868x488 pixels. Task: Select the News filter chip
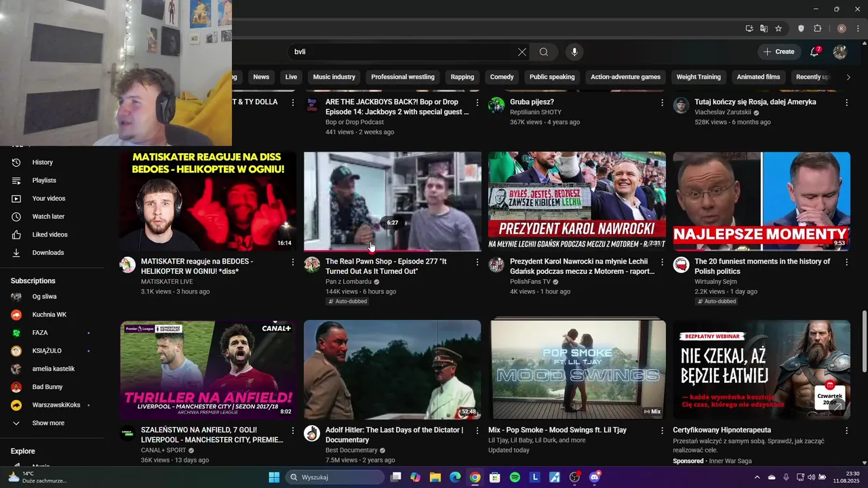261,77
